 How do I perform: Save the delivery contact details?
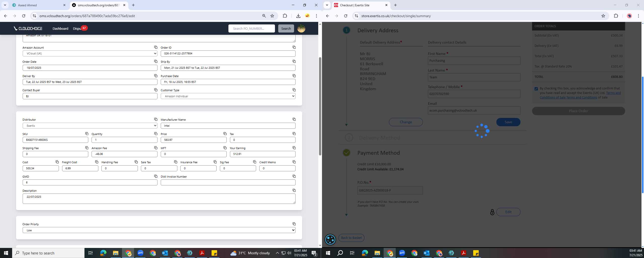coord(508,122)
